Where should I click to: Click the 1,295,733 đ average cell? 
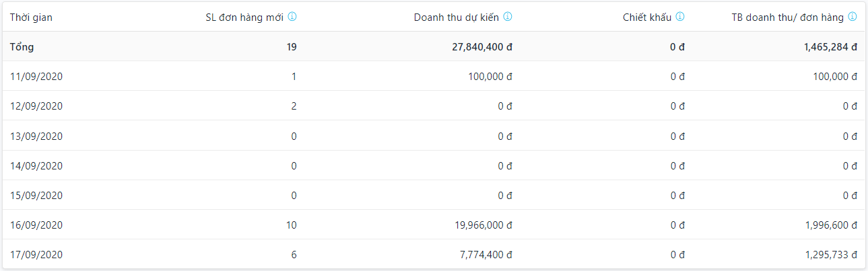click(x=830, y=254)
